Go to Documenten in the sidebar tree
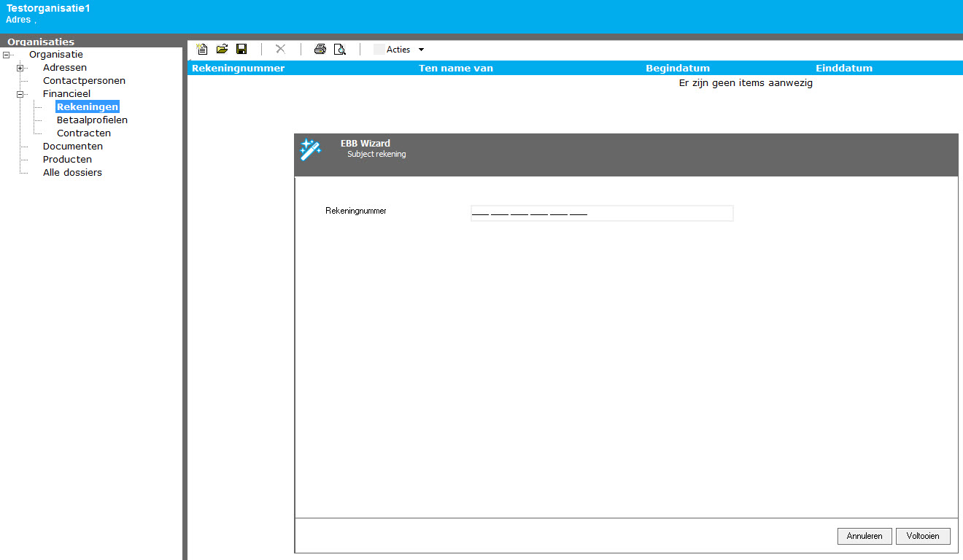Image resolution: width=963 pixels, height=560 pixels. (x=73, y=147)
